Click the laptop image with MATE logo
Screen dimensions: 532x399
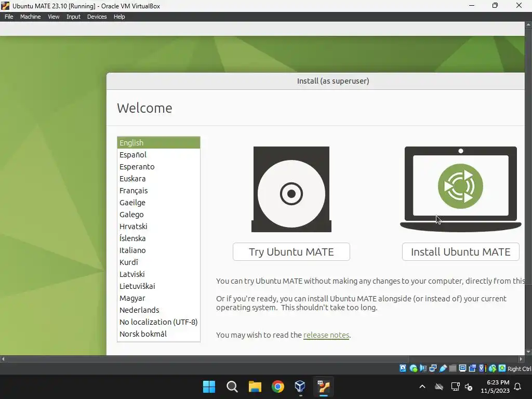[x=461, y=189]
